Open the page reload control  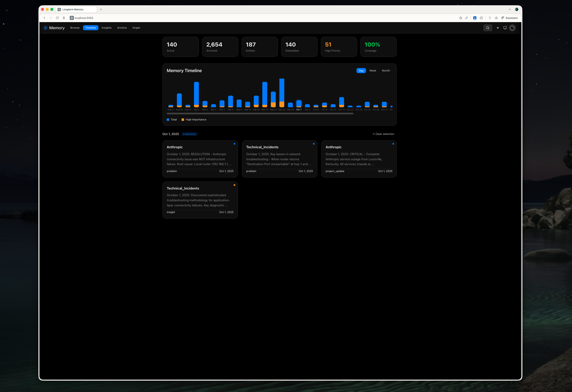pos(57,18)
